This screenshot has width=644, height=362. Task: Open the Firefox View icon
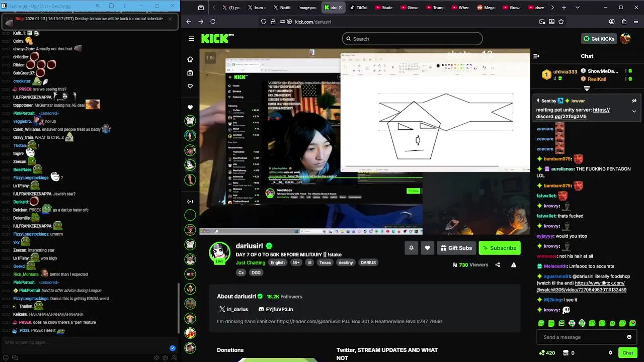point(201,8)
